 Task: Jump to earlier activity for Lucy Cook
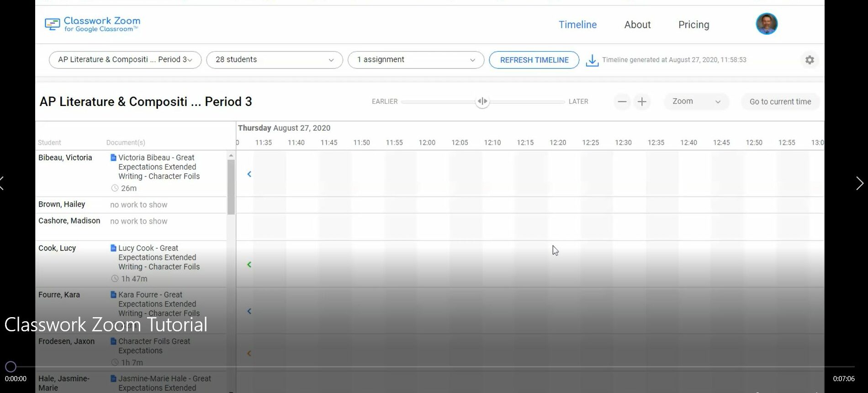pyautogui.click(x=249, y=265)
